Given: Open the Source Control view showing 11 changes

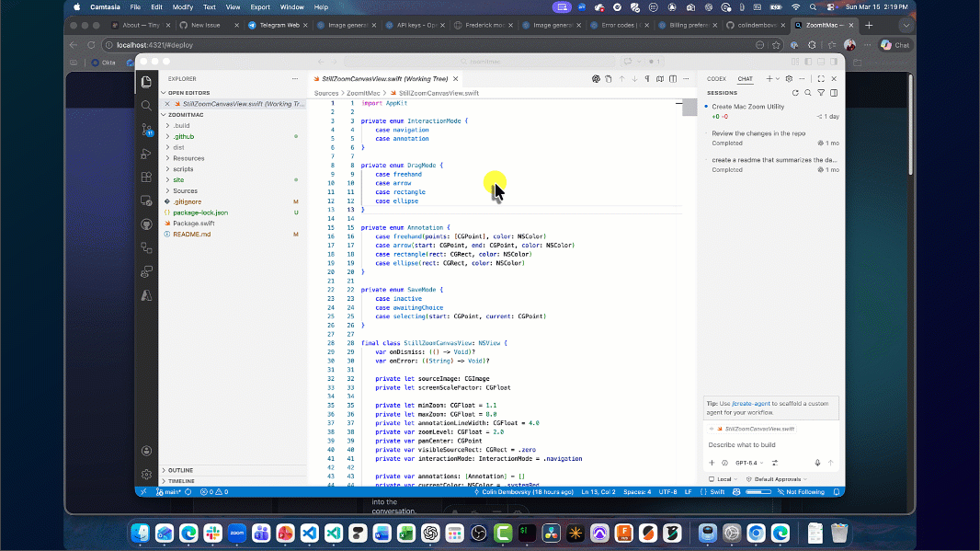Looking at the screenshot, I should point(146,128).
